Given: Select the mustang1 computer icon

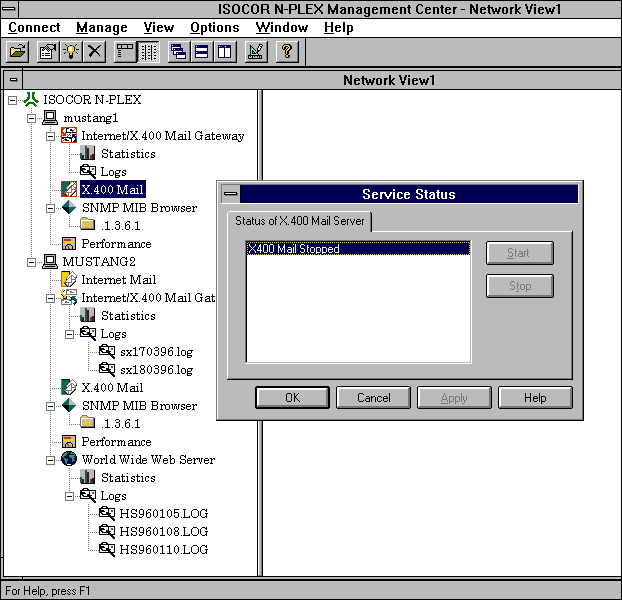Looking at the screenshot, I should (x=50, y=117).
